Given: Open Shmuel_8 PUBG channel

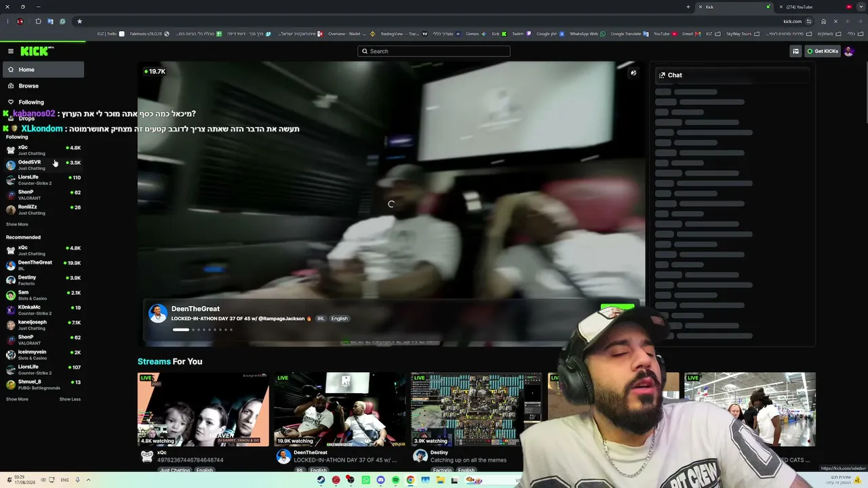Looking at the screenshot, I should coord(43,384).
